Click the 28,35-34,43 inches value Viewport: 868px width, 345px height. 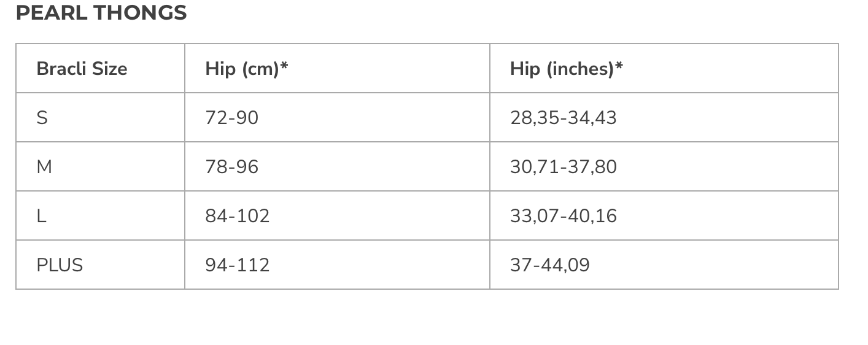tap(564, 118)
